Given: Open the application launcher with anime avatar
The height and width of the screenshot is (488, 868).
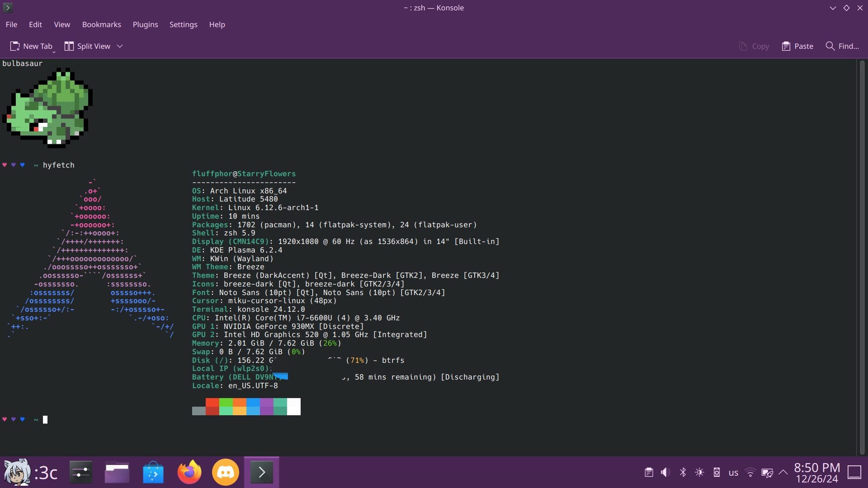Looking at the screenshot, I should tap(30, 472).
